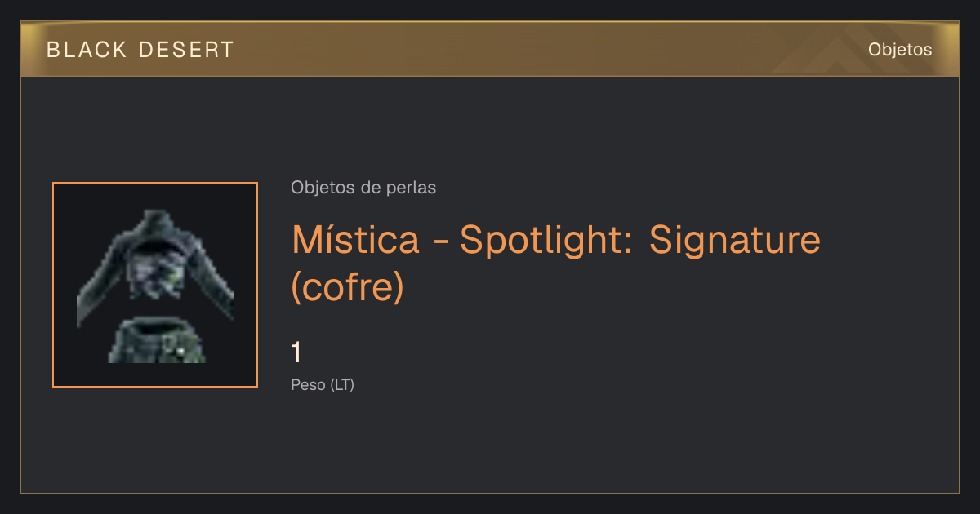Open the Objetos de perlas category
The width and height of the screenshot is (980, 514).
click(x=363, y=188)
